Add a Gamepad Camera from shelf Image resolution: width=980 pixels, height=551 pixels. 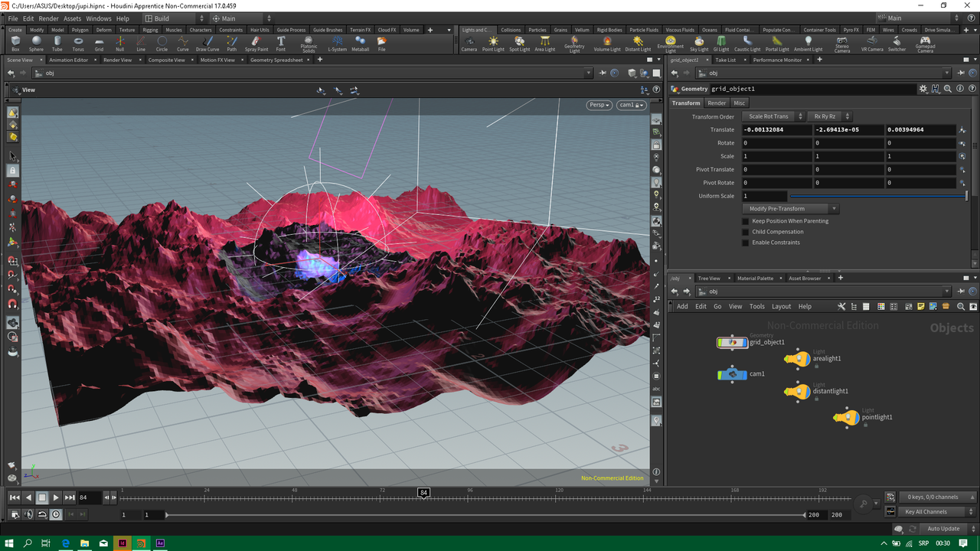(x=925, y=44)
